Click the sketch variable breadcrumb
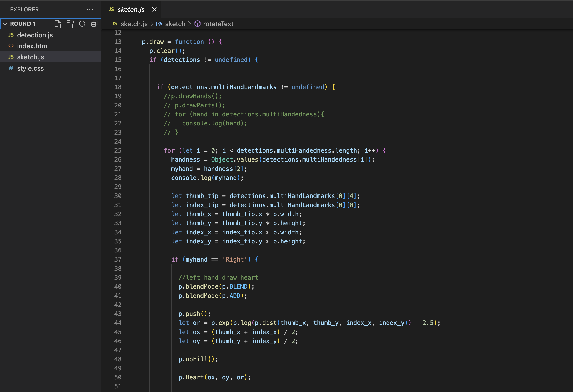 tap(175, 24)
